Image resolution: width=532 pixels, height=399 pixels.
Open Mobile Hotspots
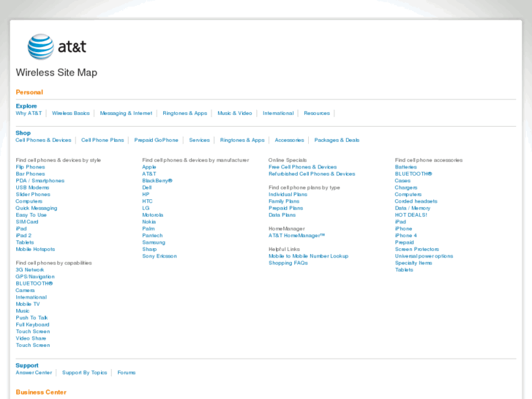35,249
